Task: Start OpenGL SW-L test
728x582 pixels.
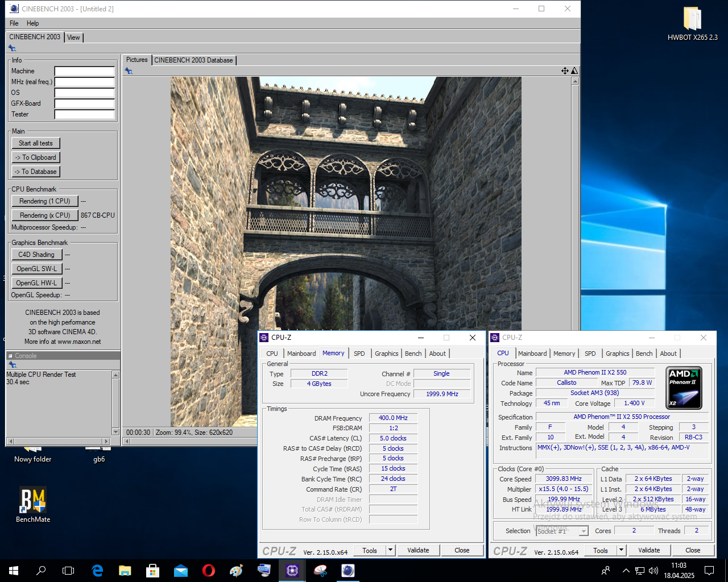Action: [x=36, y=269]
